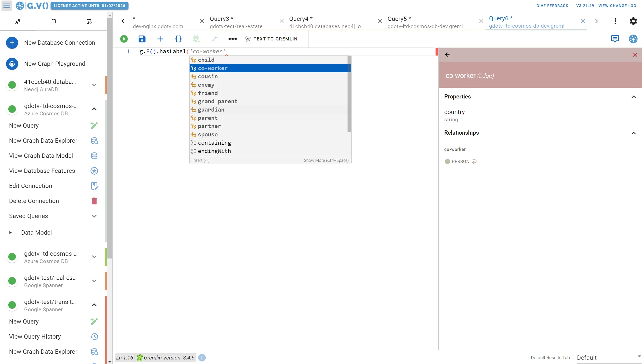Expand the 41cbcb40 Neo4j AuraDB connection
This screenshot has height=364, width=642.
pos(94,85)
